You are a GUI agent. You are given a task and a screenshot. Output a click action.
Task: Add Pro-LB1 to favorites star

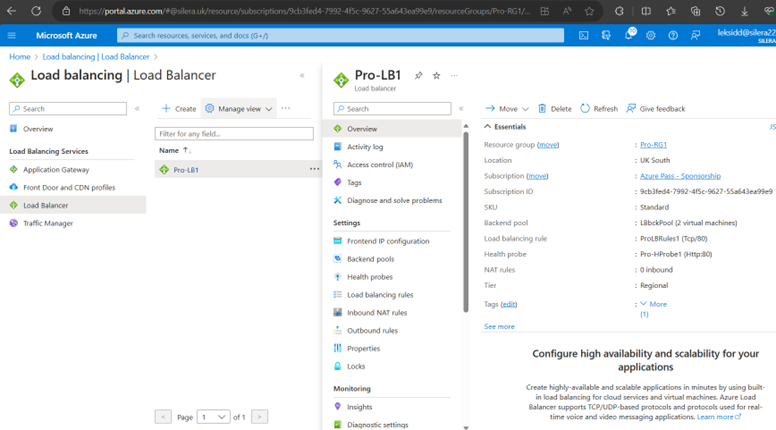pyautogui.click(x=436, y=76)
